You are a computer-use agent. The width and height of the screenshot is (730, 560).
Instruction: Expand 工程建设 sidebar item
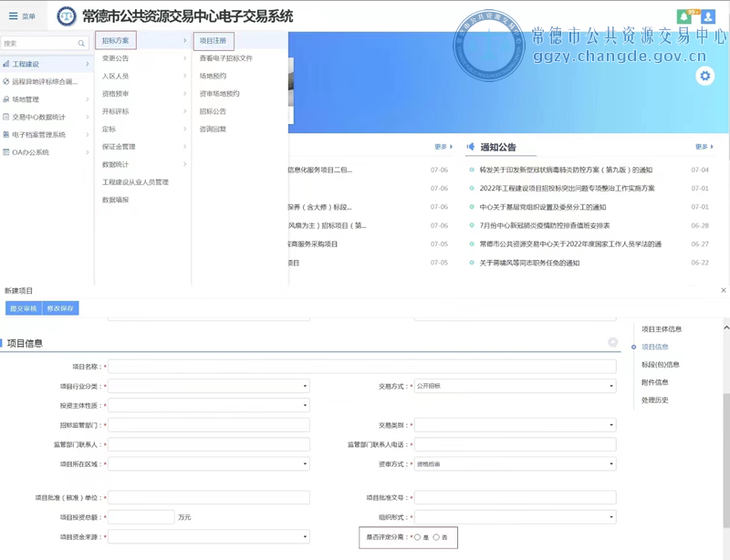(46, 64)
